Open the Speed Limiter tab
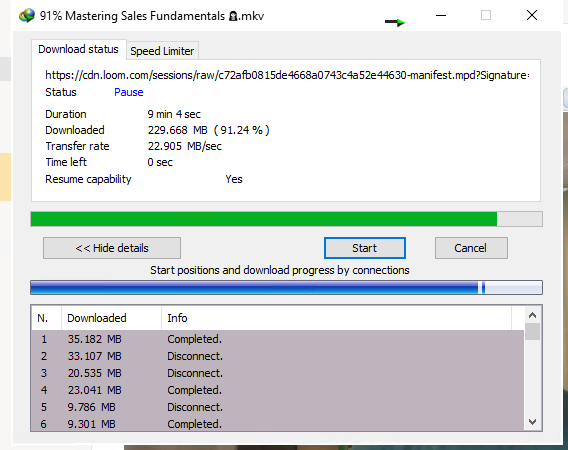 coord(162,51)
